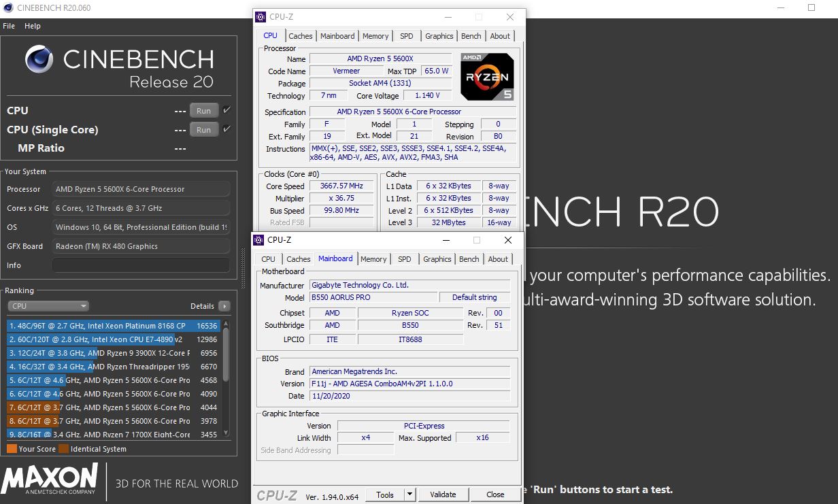
Task: Switch to CPU tab in lower CPU-Z
Action: 268,259
